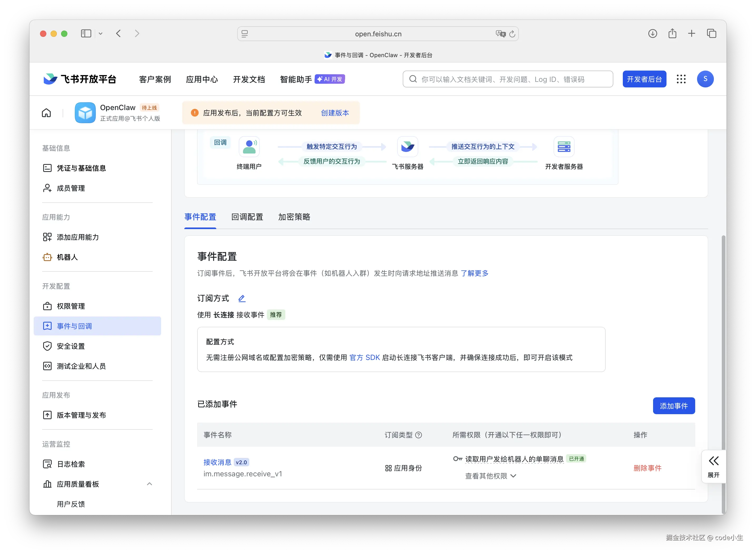Image resolution: width=756 pixels, height=554 pixels.
Task: Open 权限管理 in the sidebar
Action: coord(71,306)
